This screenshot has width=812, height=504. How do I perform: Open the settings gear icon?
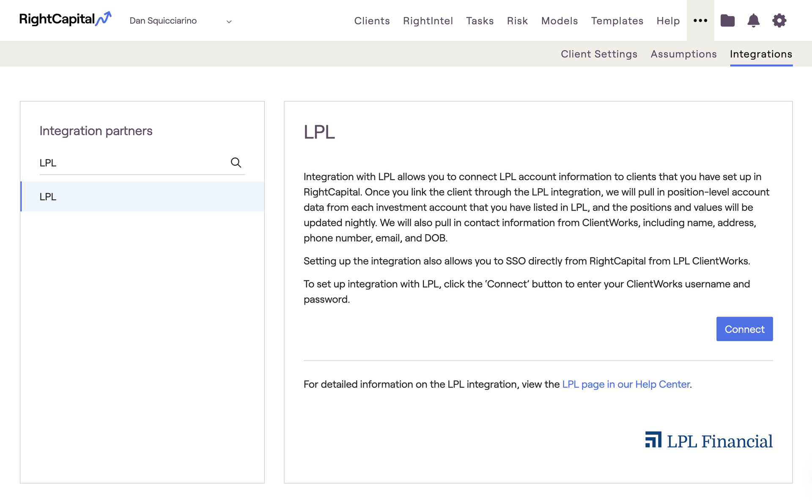(779, 20)
